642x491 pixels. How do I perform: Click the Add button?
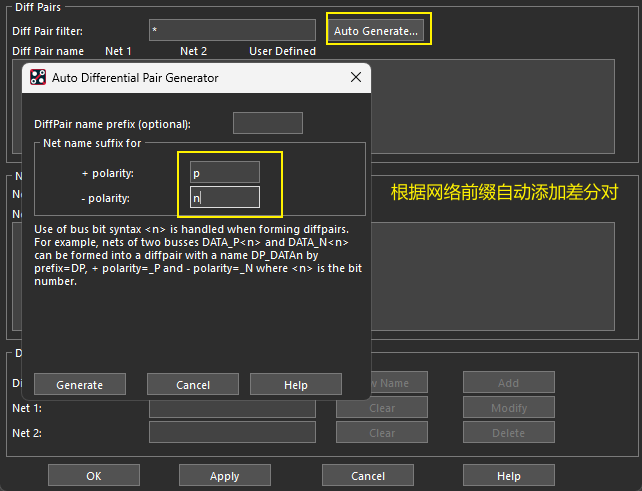508,382
